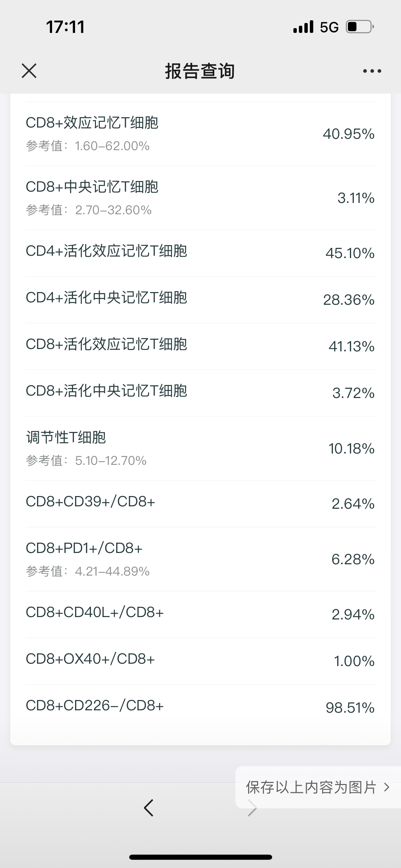Select the CD8+PD1+/CD8+ result row

(x=200, y=559)
